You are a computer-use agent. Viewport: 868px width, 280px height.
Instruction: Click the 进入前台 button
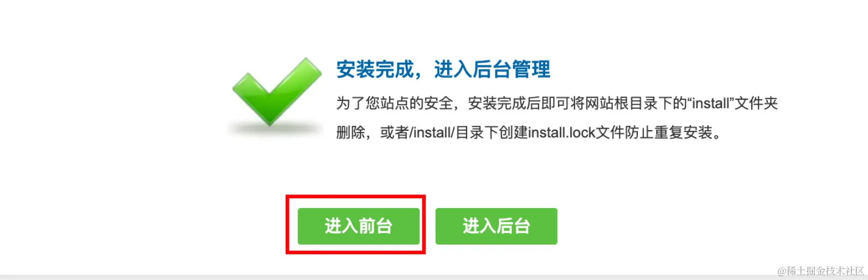(x=359, y=226)
